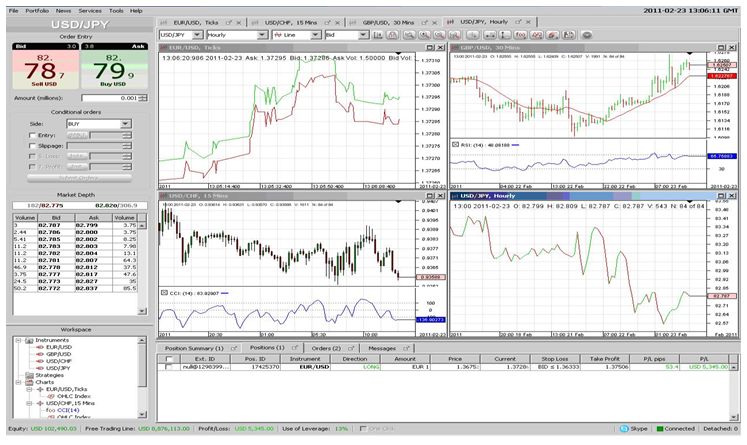Image resolution: width=747 pixels, height=445 pixels.
Task: Open the Portfolio menu
Action: (38, 9)
